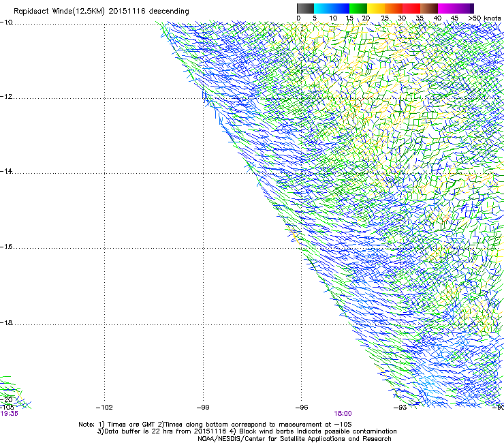The height and width of the screenshot is (443, 504).
Task: Click the legend value 40
Action: 437,18
